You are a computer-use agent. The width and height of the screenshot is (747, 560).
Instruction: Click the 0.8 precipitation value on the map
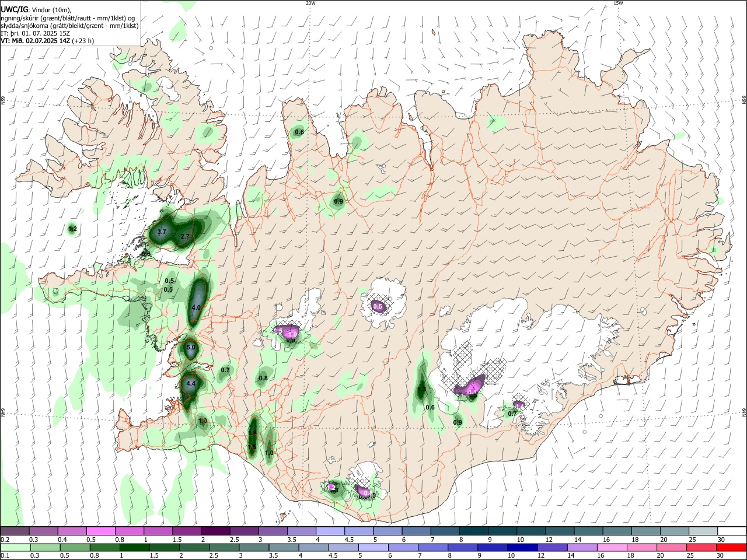pyautogui.click(x=263, y=378)
